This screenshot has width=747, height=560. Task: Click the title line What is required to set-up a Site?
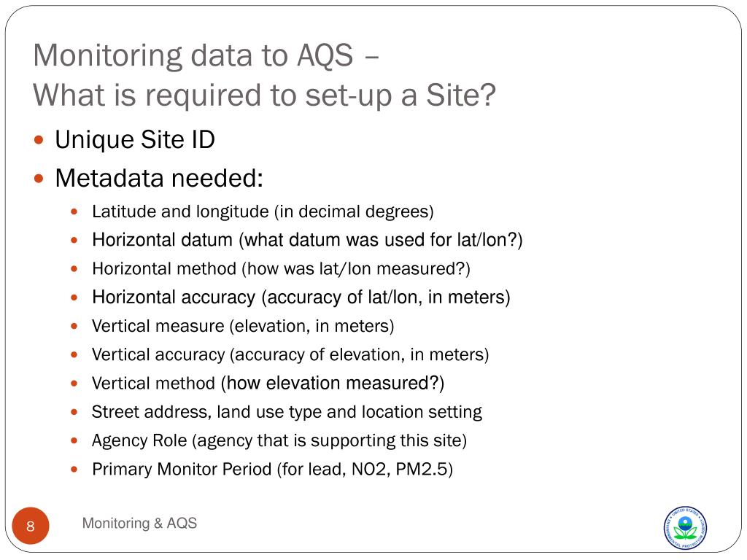(264, 96)
